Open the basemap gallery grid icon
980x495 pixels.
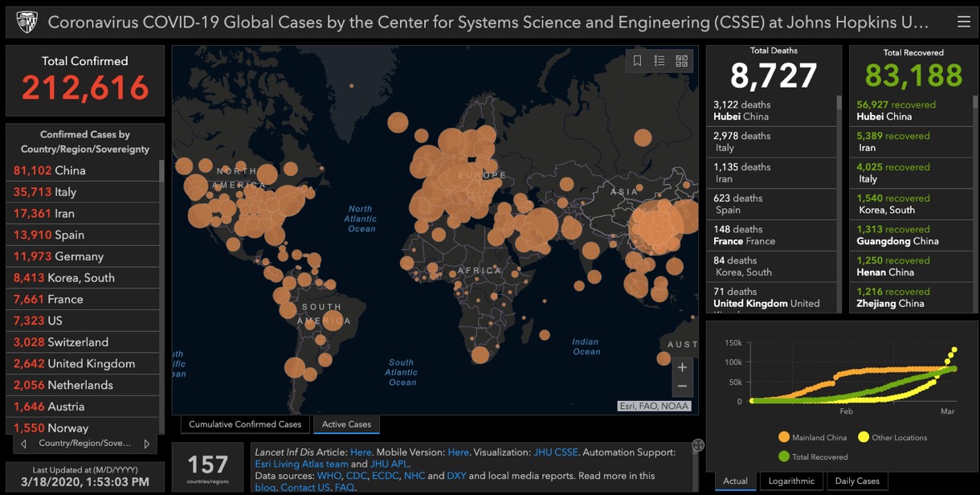click(682, 60)
